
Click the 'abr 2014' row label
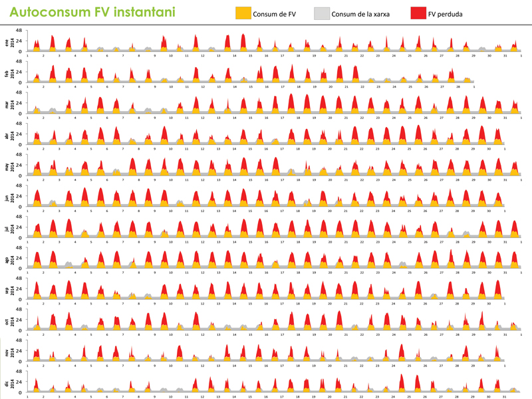point(9,136)
